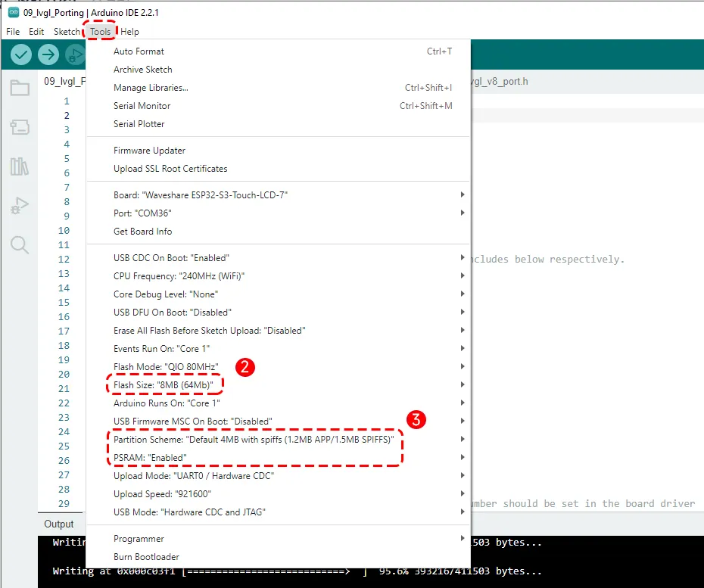Open the PSRAM "Enabled" option submenu
Image resolution: width=704 pixels, height=588 pixels.
click(150, 458)
